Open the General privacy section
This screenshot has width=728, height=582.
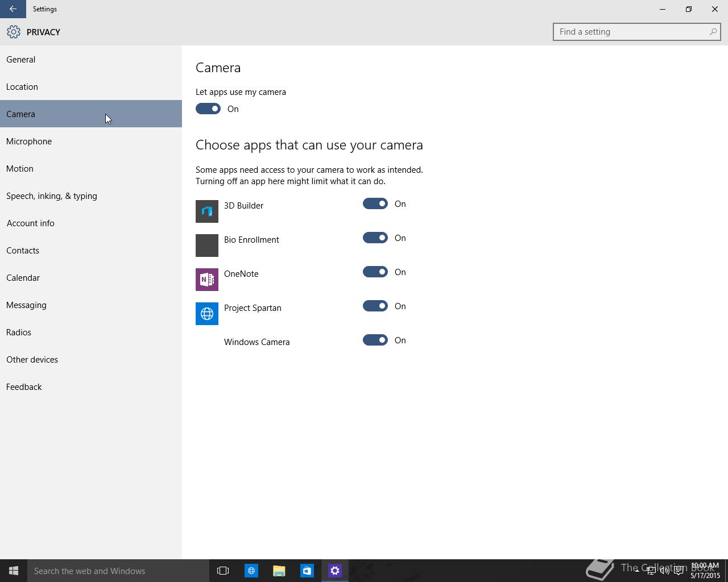click(91, 59)
